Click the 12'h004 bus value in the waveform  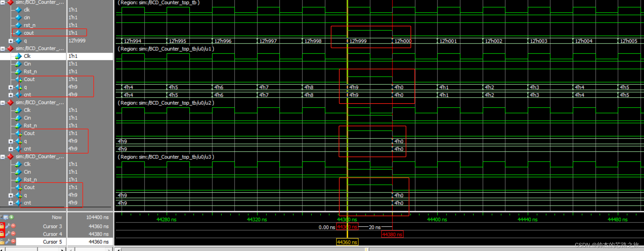coord(583,41)
